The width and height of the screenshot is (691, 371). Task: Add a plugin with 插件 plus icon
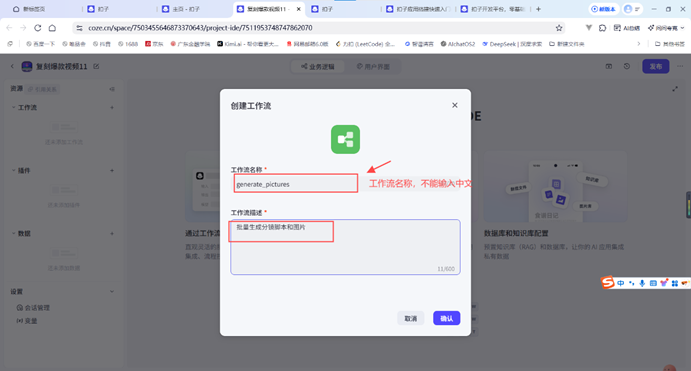point(112,171)
